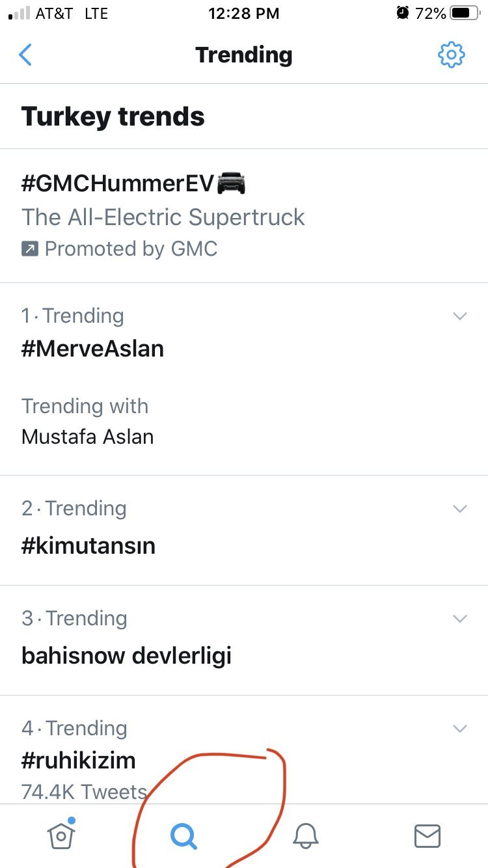Tap the back arrow icon
488x868 pixels.
point(25,55)
